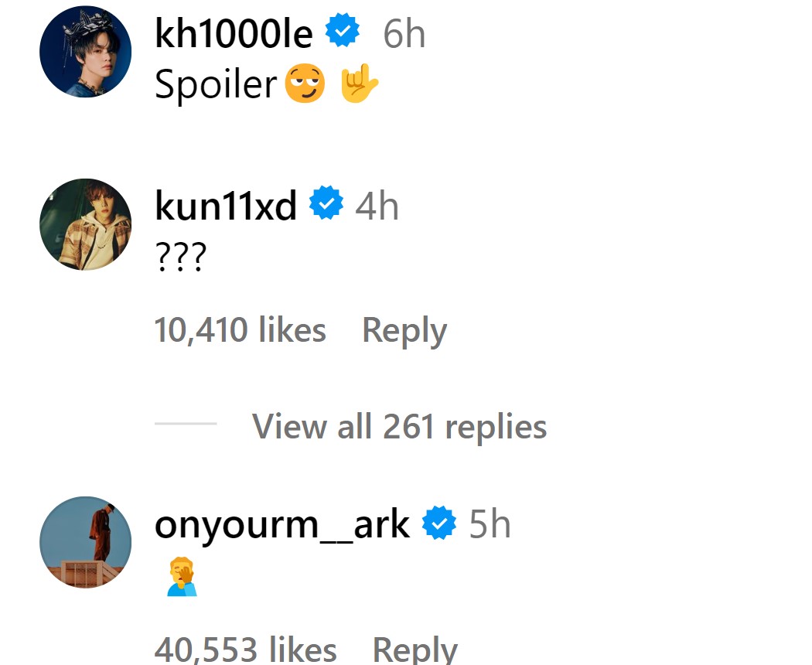Reply to onyourm__ark's facepalm comment
The width and height of the screenshot is (812, 665).
coord(415,650)
